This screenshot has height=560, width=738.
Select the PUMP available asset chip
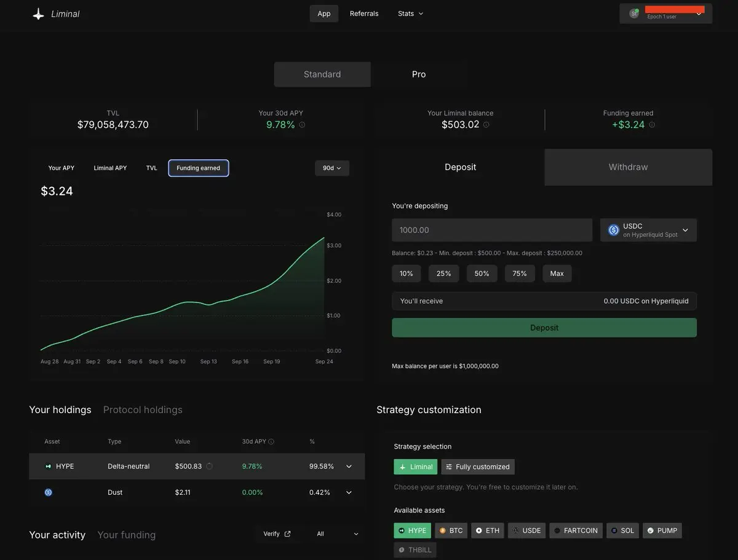(x=662, y=530)
